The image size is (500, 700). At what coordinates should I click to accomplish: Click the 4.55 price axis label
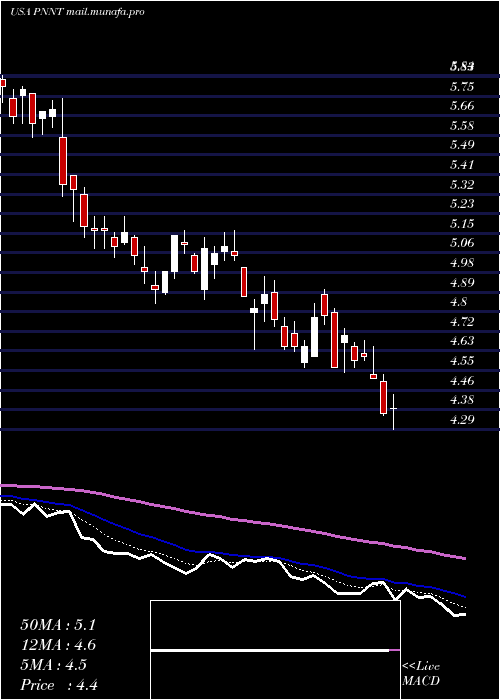pos(462,361)
